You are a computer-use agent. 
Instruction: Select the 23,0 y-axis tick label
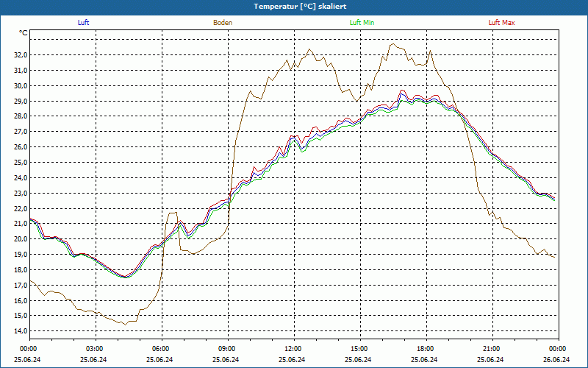click(x=21, y=194)
